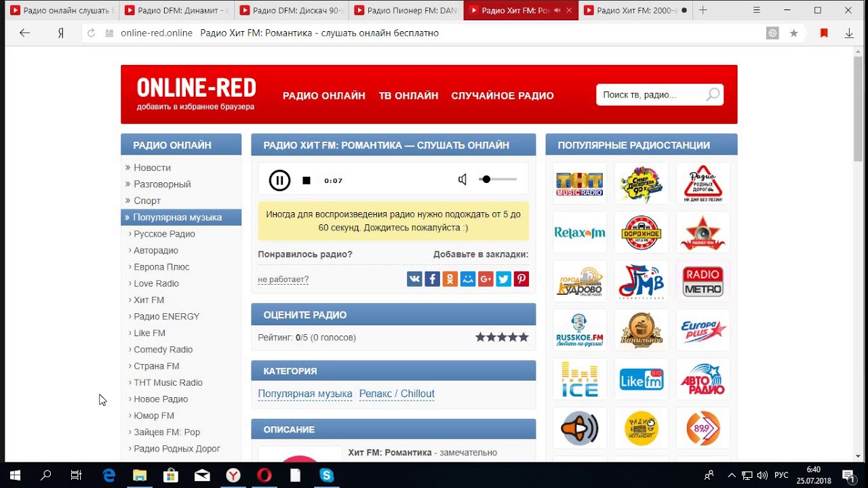Open Russkoe.FM station logo
The width and height of the screenshot is (868, 488).
point(579,330)
